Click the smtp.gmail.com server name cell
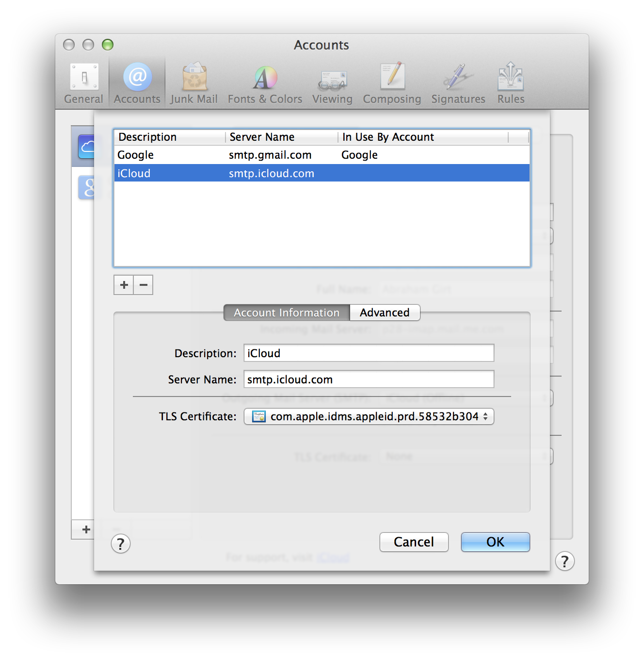 [270, 155]
